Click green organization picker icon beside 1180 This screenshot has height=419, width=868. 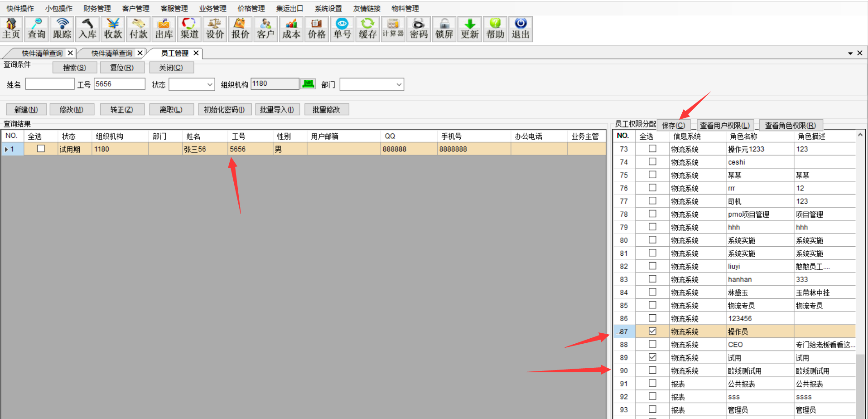tap(309, 84)
